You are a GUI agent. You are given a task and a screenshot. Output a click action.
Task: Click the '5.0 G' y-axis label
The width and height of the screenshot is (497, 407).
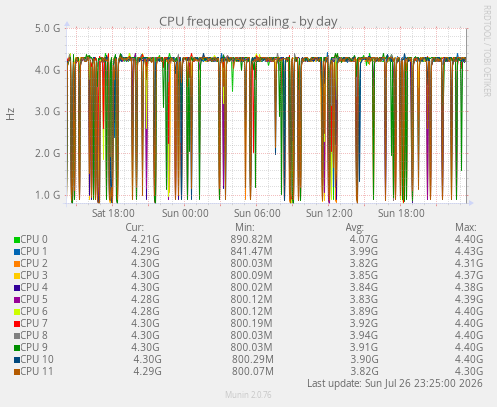coord(48,28)
